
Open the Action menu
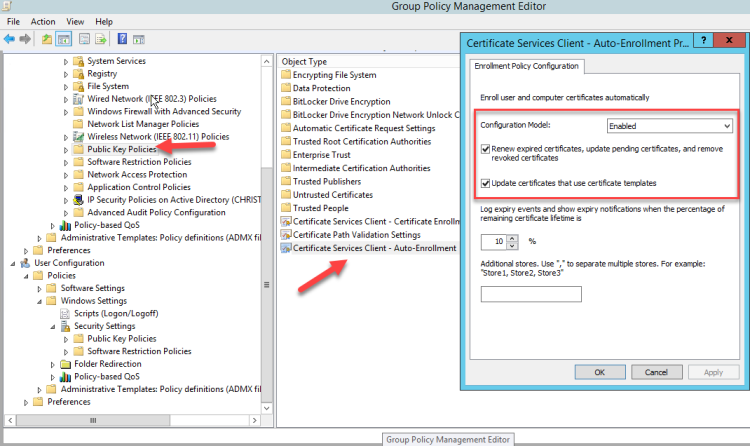pos(43,21)
